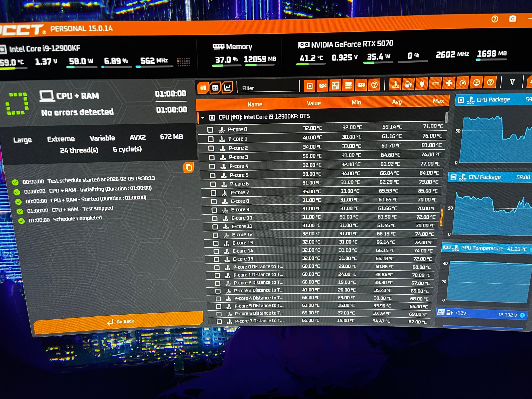This screenshot has height=399, width=532.
Task: Toggle the memory module sensors filter icon
Action: point(361,85)
